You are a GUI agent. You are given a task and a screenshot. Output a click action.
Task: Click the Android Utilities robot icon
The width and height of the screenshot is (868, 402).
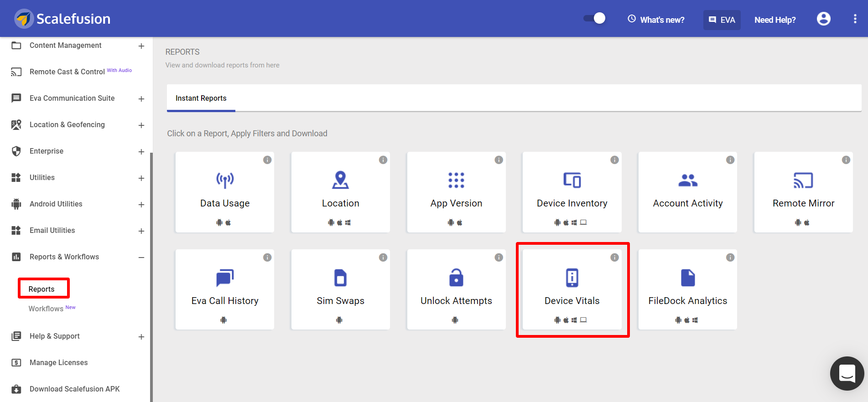[16, 204]
